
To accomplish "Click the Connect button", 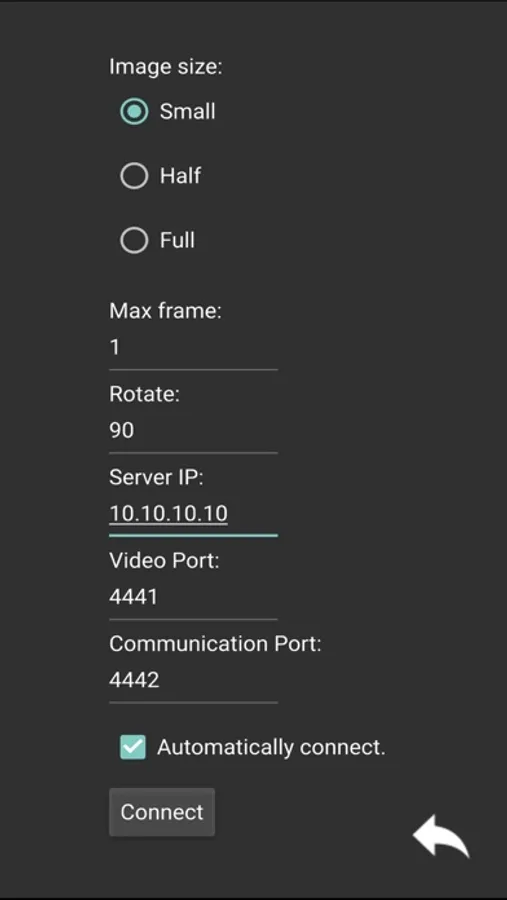I will pyautogui.click(x=162, y=812).
